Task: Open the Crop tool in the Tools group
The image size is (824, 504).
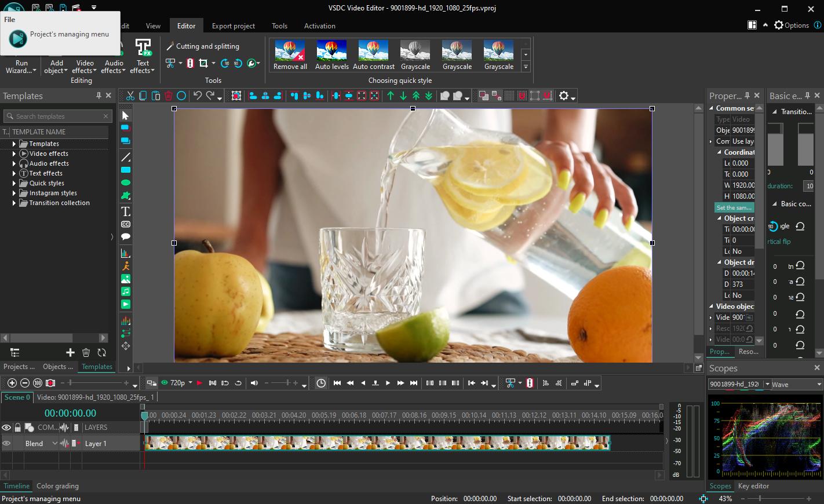Action: [202, 63]
